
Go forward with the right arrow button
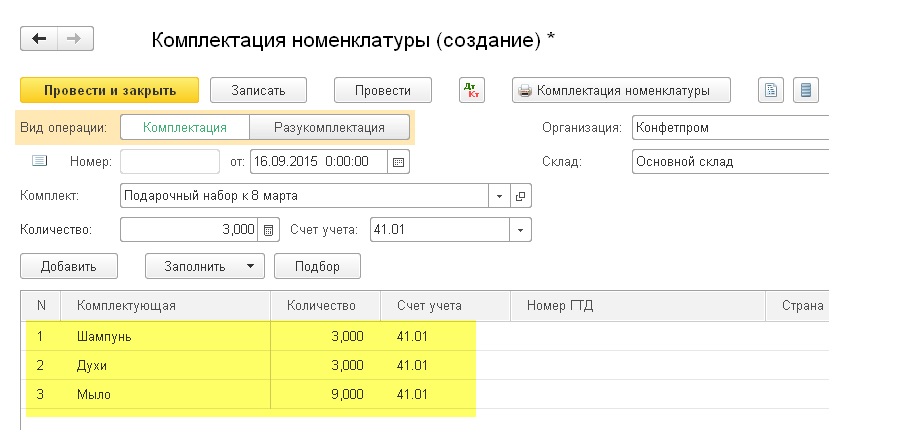75,39
